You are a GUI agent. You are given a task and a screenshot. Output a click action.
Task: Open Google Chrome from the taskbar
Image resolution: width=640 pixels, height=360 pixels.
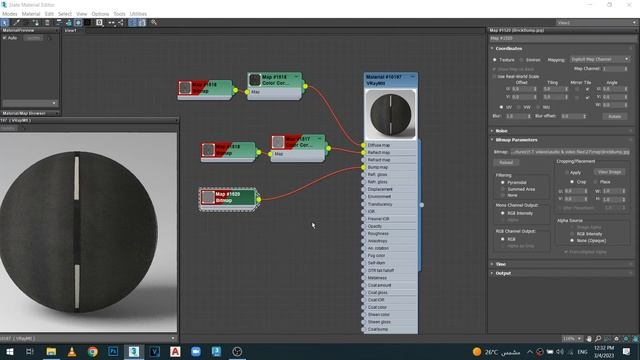93,352
